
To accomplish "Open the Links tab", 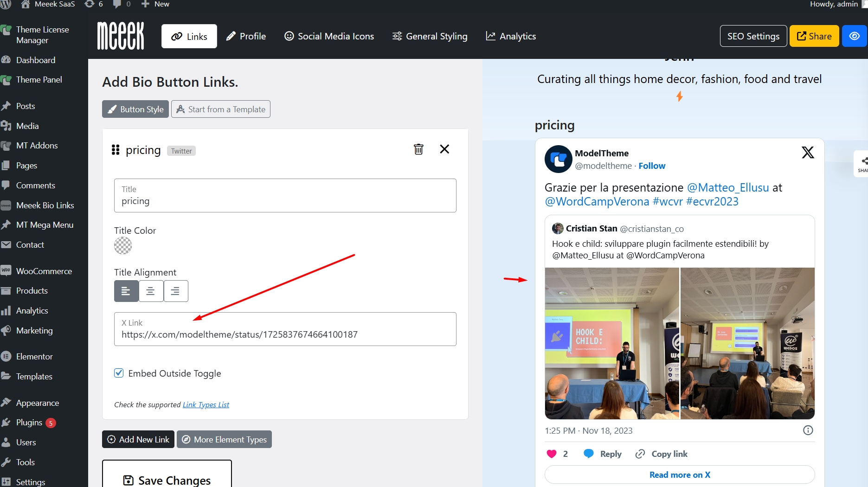I will click(189, 36).
